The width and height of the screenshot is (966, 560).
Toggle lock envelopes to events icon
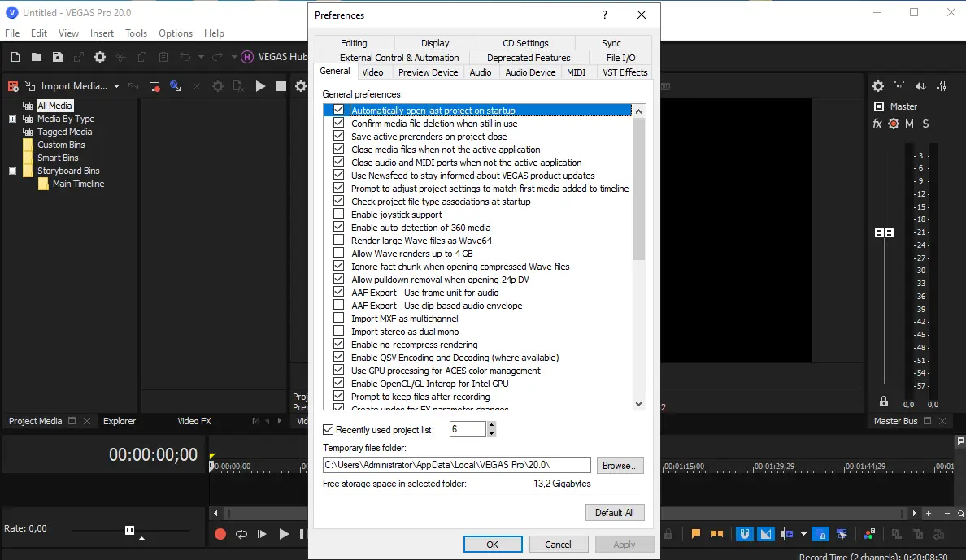point(820,534)
